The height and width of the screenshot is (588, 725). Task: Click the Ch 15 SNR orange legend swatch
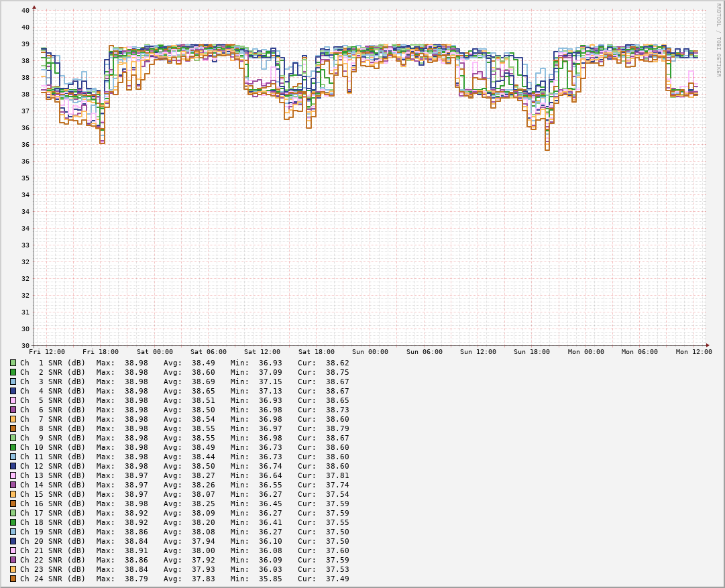[13, 494]
